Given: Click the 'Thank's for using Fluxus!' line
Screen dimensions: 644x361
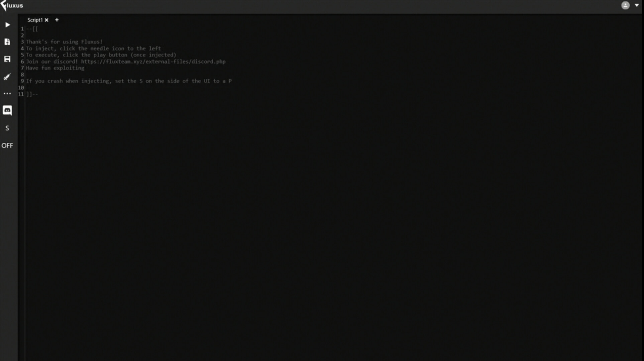Looking at the screenshot, I should tap(64, 42).
